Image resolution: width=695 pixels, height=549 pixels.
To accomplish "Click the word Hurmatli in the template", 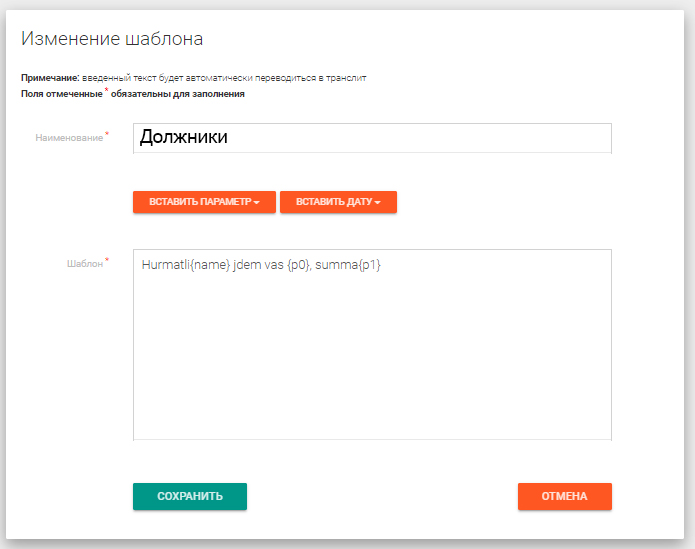I will click(x=165, y=265).
